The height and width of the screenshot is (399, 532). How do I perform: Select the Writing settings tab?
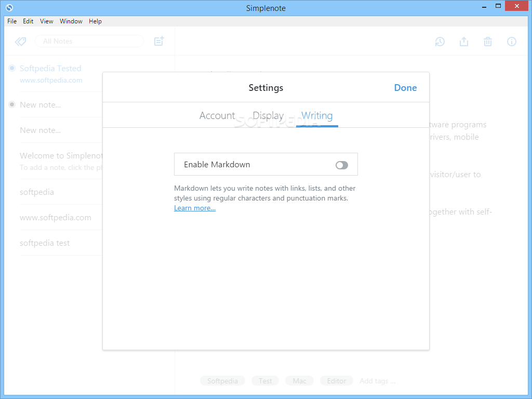point(317,116)
